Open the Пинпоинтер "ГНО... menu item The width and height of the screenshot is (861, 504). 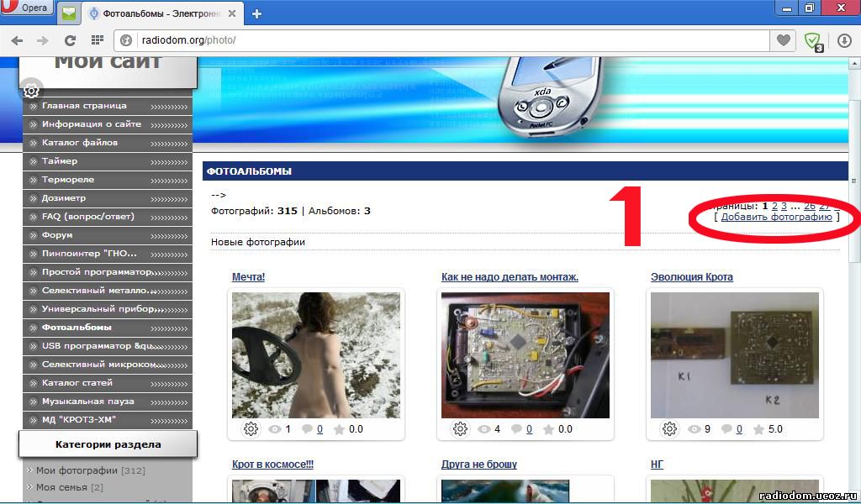(x=108, y=254)
